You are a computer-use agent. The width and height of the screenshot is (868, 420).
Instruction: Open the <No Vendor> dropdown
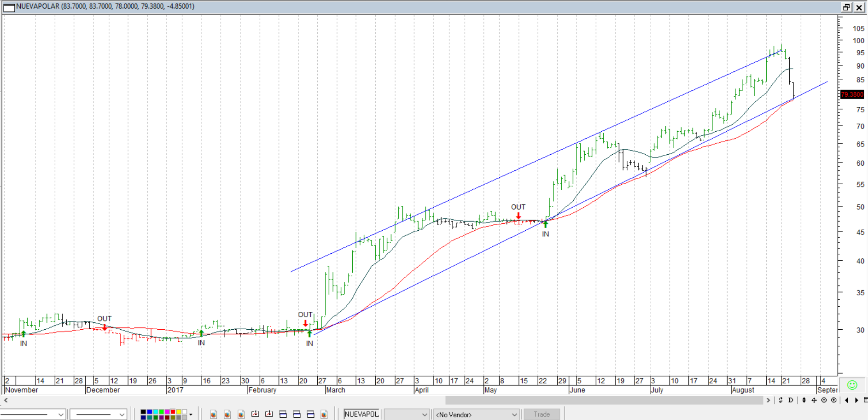tap(477, 414)
